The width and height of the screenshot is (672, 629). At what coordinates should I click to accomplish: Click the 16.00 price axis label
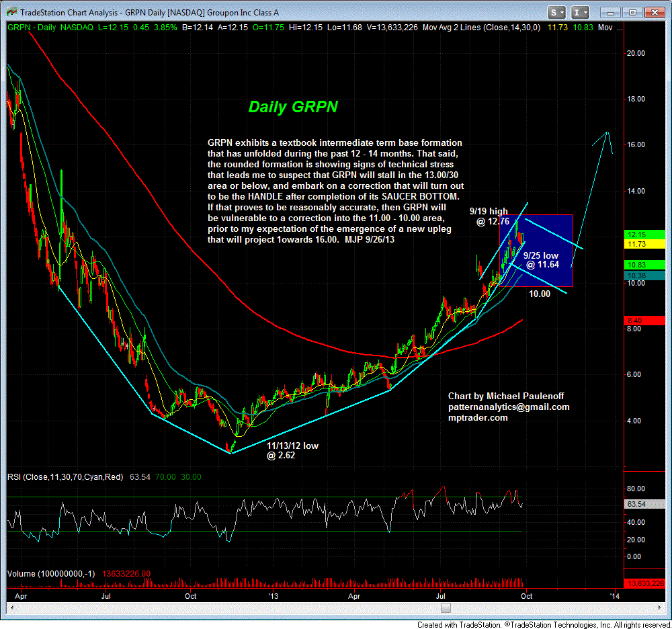(x=636, y=145)
